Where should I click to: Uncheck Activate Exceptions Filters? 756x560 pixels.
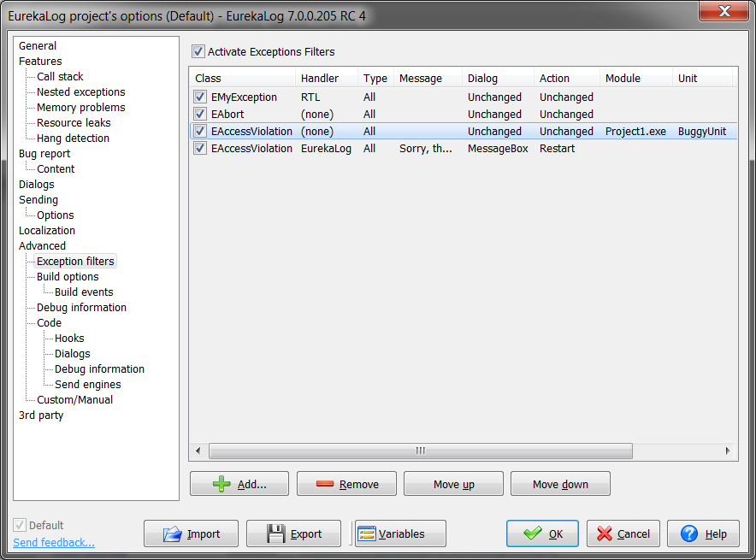(x=198, y=51)
